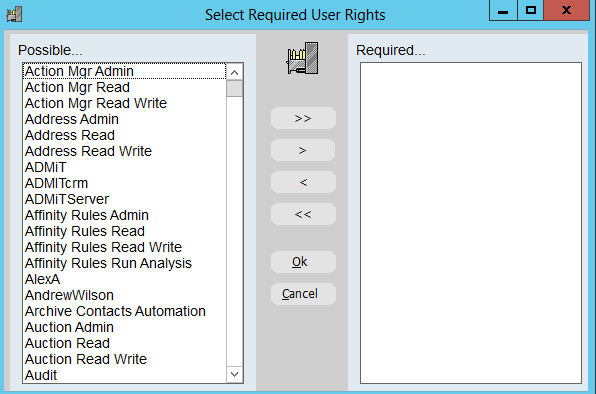
Task: Select Address Read Write entry
Action: (x=125, y=151)
